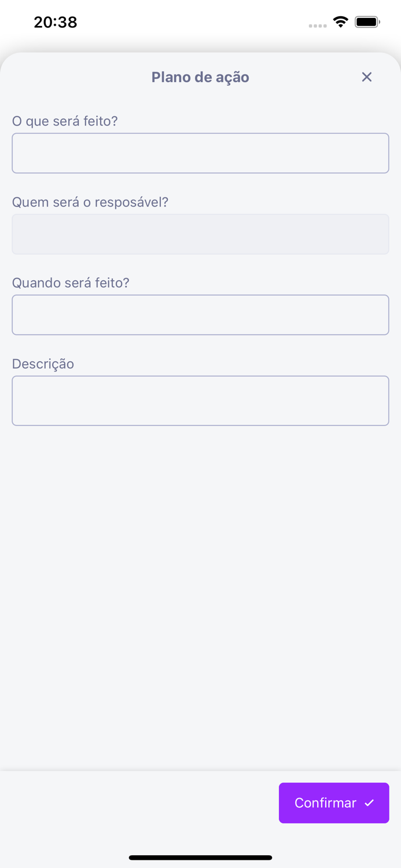Tap the 'Quem será o resposável?' label
This screenshot has height=868, width=401.
90,202
